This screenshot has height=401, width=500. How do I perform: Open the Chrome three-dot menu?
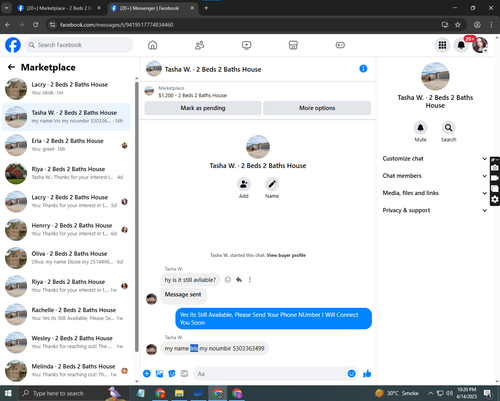[491, 25]
